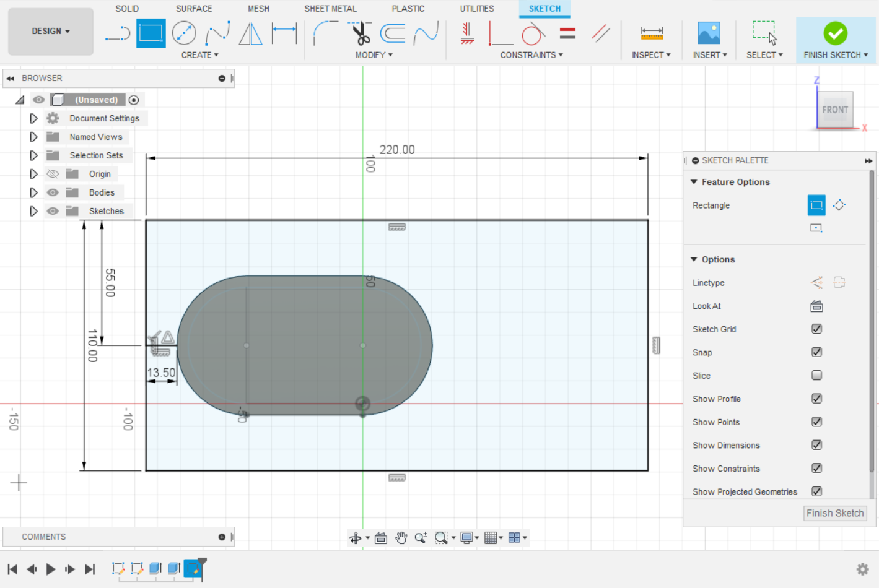This screenshot has width=879, height=588.
Task: Uncheck the Sketch Grid checkbox
Action: tap(816, 329)
